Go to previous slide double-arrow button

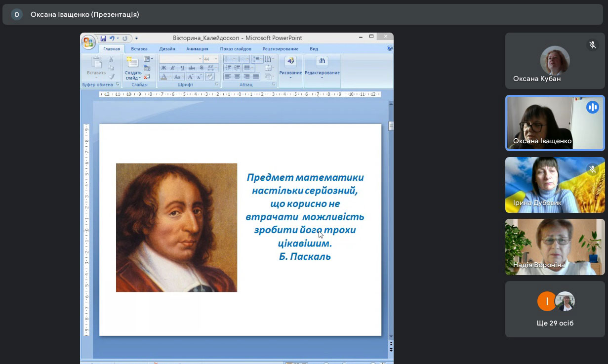(x=391, y=343)
